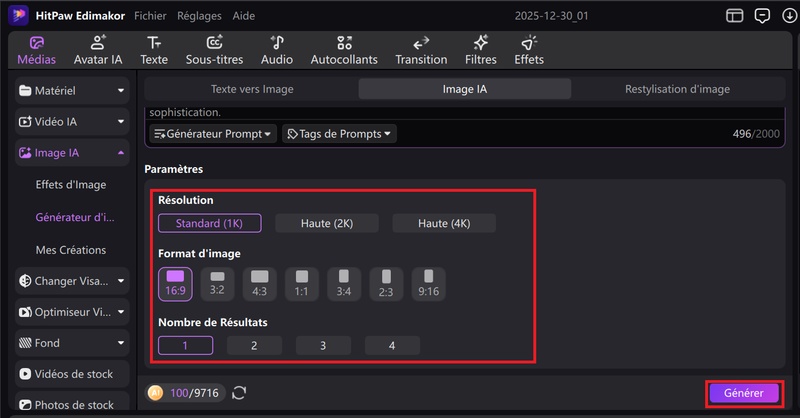Select the 9:16 image format
Image resolution: width=800 pixels, height=418 pixels.
coord(428,283)
